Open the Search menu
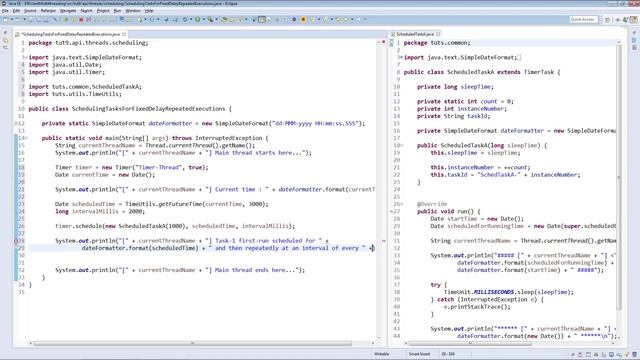 [x=87, y=11]
